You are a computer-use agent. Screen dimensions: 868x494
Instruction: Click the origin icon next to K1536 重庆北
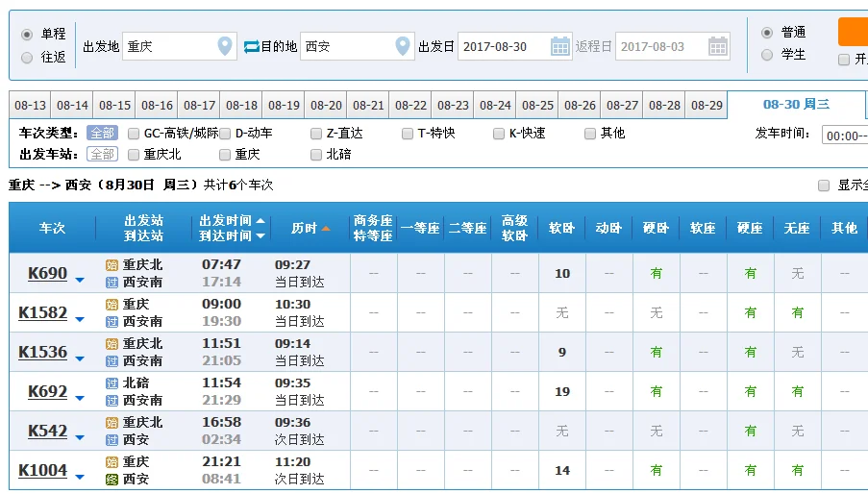pyautogui.click(x=112, y=343)
